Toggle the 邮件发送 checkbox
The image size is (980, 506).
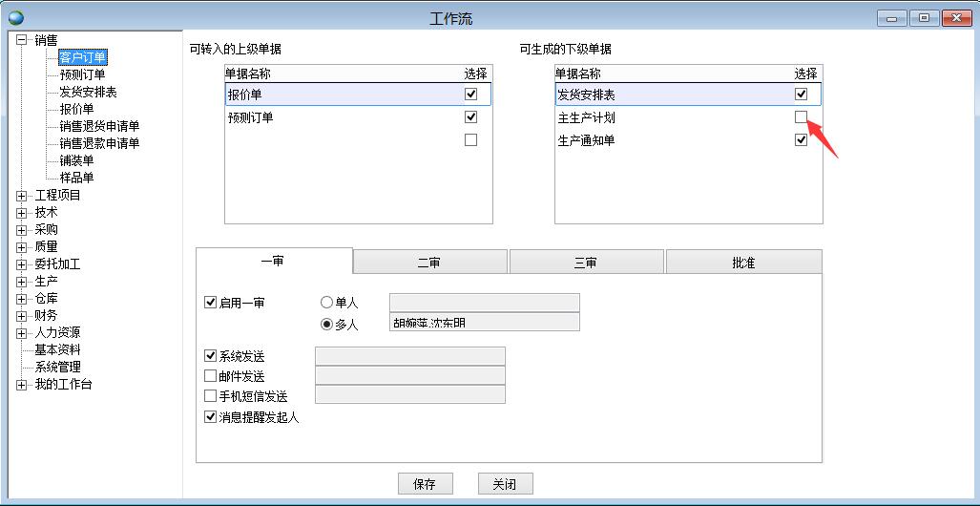click(x=211, y=376)
